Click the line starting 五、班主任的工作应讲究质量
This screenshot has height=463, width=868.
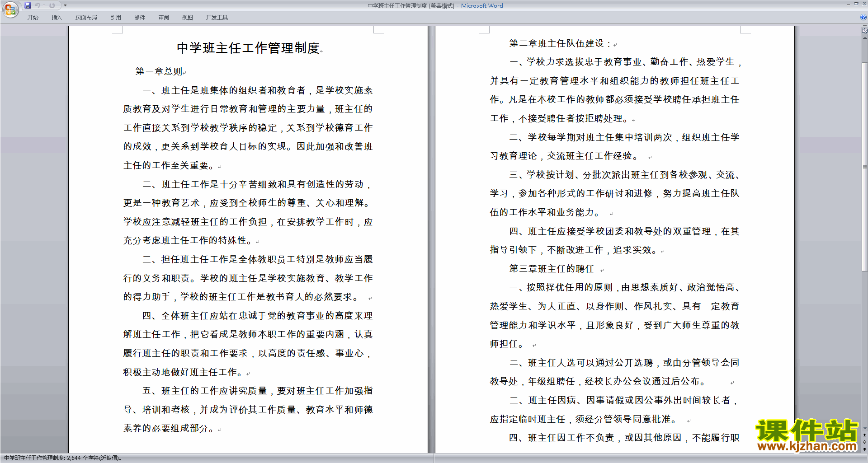tap(258, 391)
